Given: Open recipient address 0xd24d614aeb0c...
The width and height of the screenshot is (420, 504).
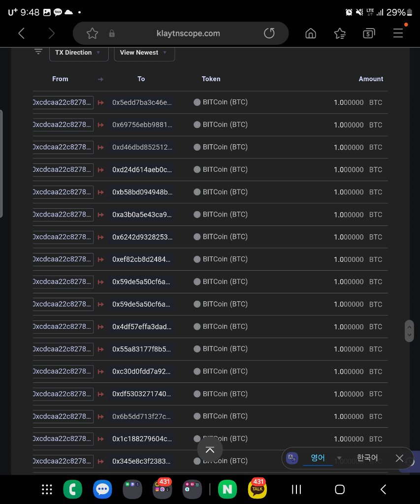Looking at the screenshot, I should [142, 170].
